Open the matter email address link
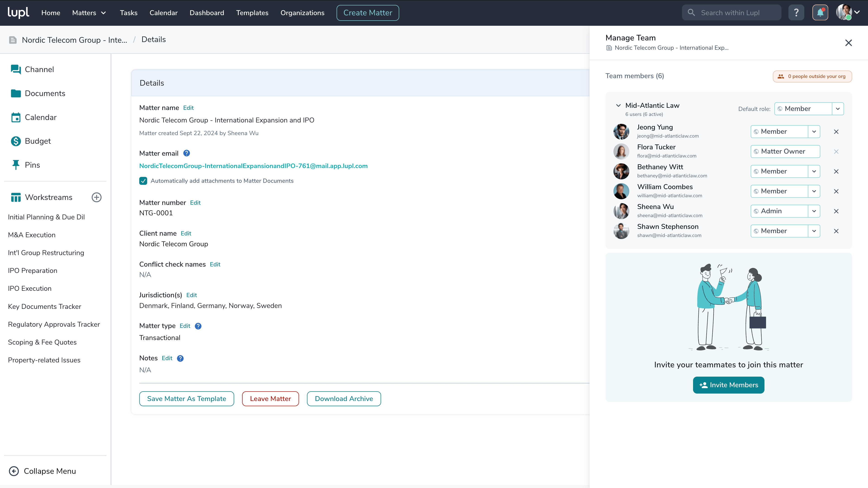 [x=253, y=166]
